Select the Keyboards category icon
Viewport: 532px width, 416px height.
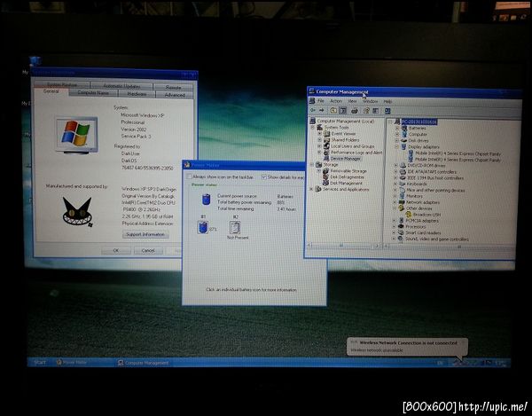click(x=403, y=184)
